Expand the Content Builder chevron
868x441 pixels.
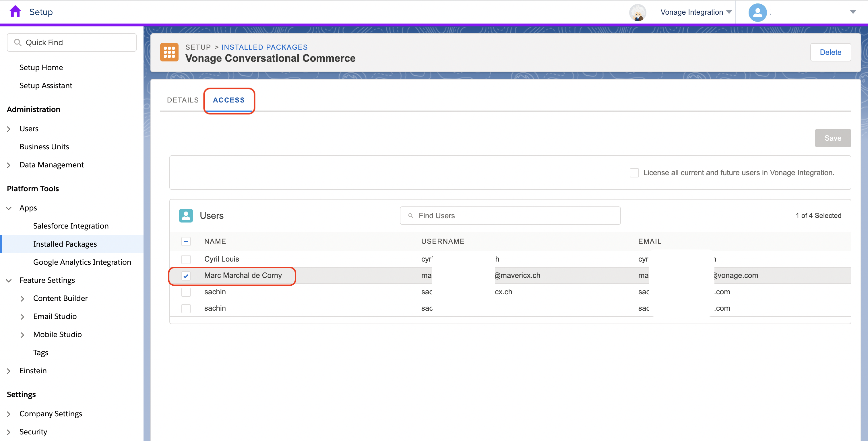point(22,299)
